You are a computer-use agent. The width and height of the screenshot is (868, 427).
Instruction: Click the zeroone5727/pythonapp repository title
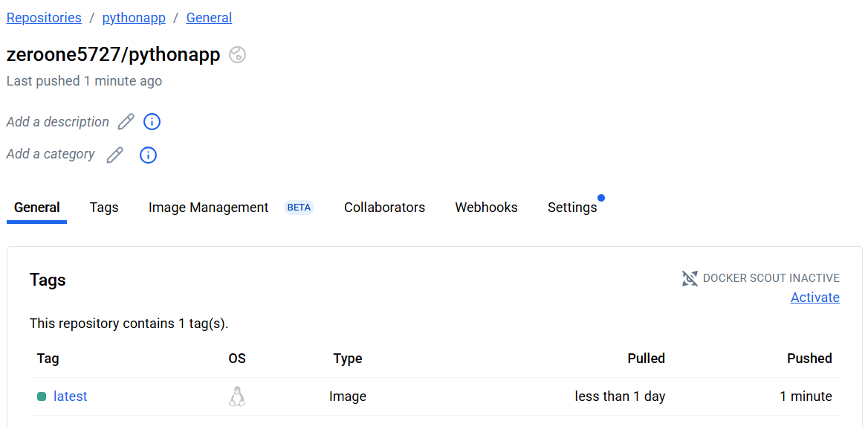coord(114,55)
